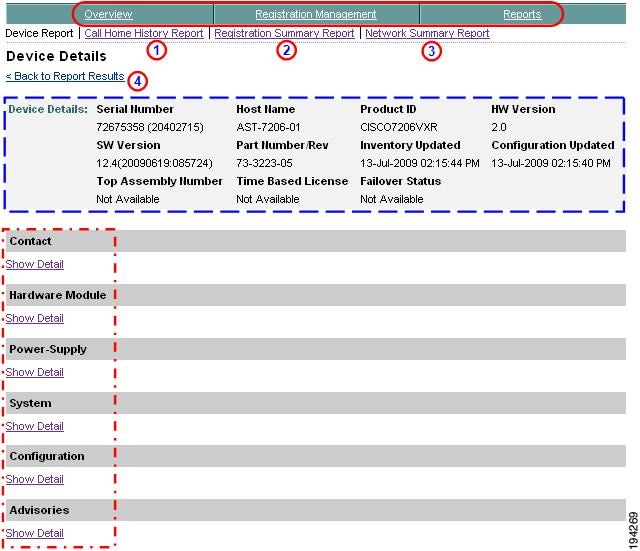
Task: Open Call Home History Report
Action: pyautogui.click(x=144, y=33)
